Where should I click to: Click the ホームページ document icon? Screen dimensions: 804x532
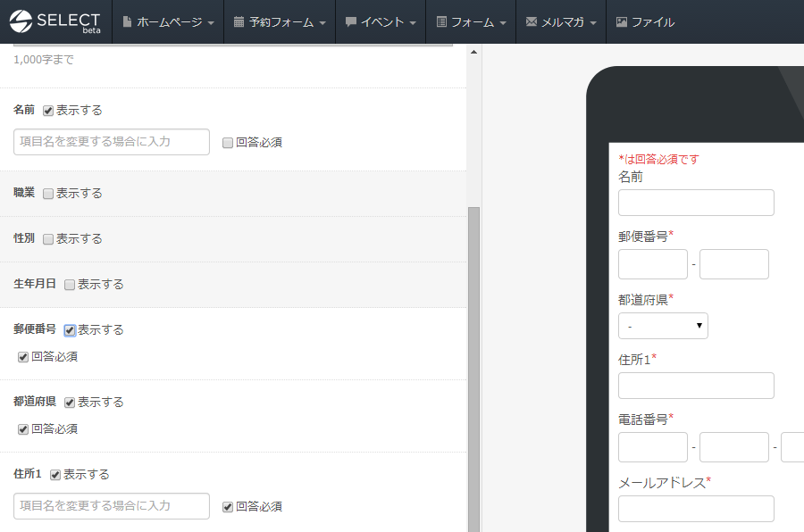[127, 22]
